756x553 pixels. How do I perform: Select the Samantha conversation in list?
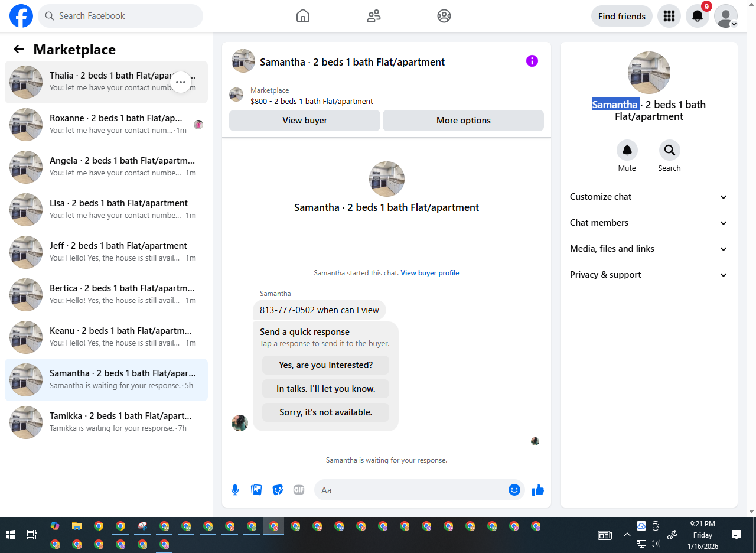click(x=106, y=380)
